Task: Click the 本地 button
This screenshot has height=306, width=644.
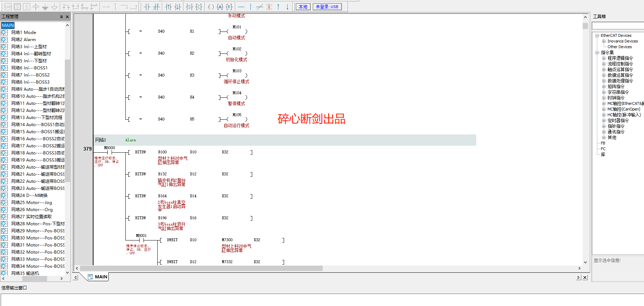Action: tap(303, 7)
